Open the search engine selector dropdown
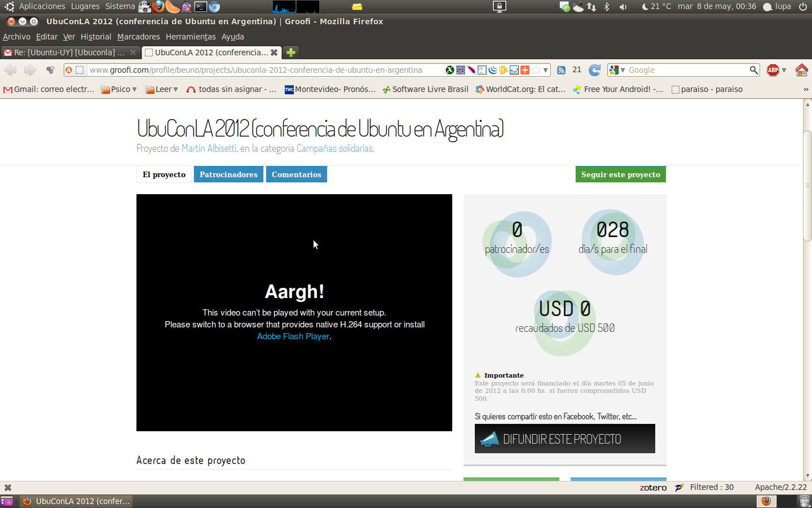The height and width of the screenshot is (508, 812). [623, 71]
